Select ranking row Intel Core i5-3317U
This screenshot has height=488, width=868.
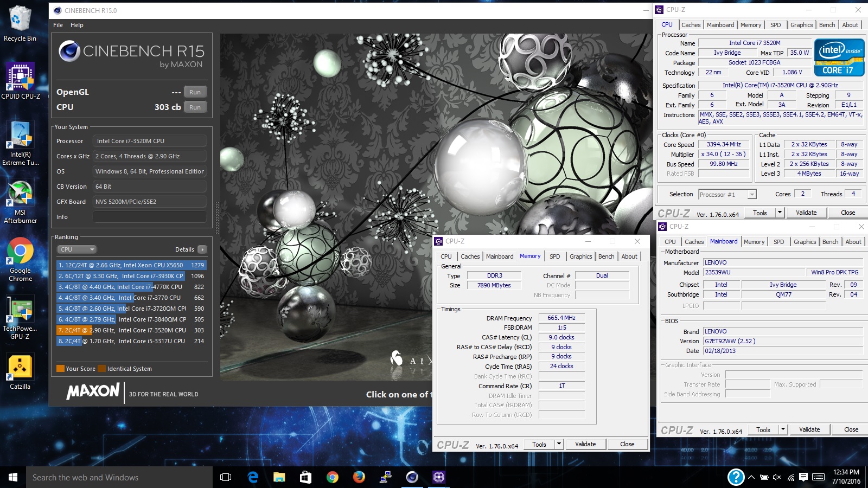pos(131,341)
